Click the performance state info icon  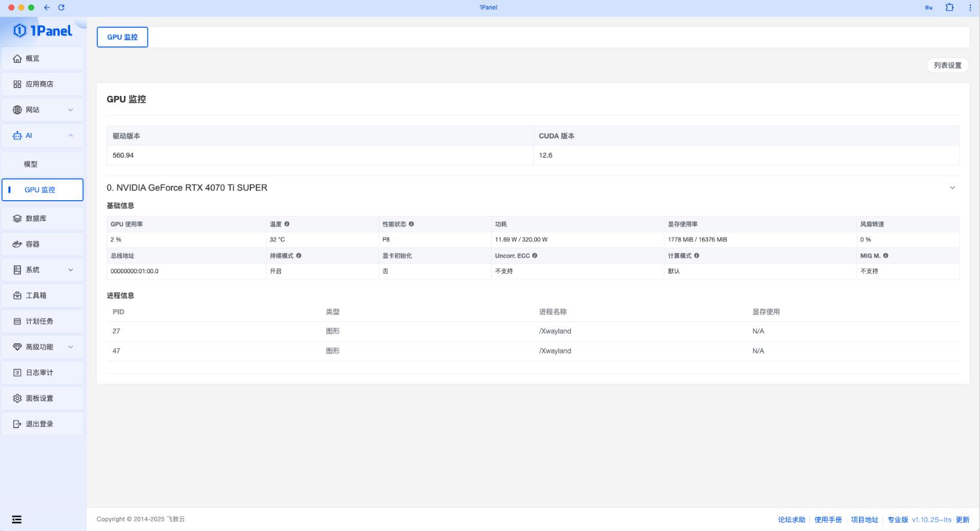click(412, 224)
